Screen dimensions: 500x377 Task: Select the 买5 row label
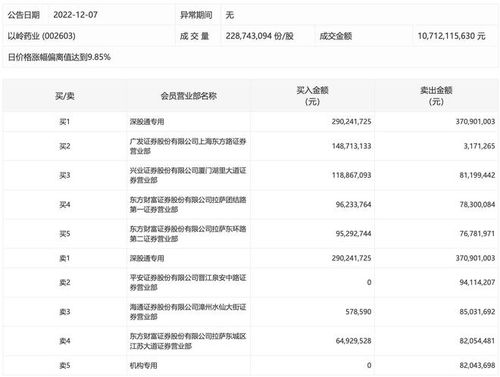(x=65, y=234)
